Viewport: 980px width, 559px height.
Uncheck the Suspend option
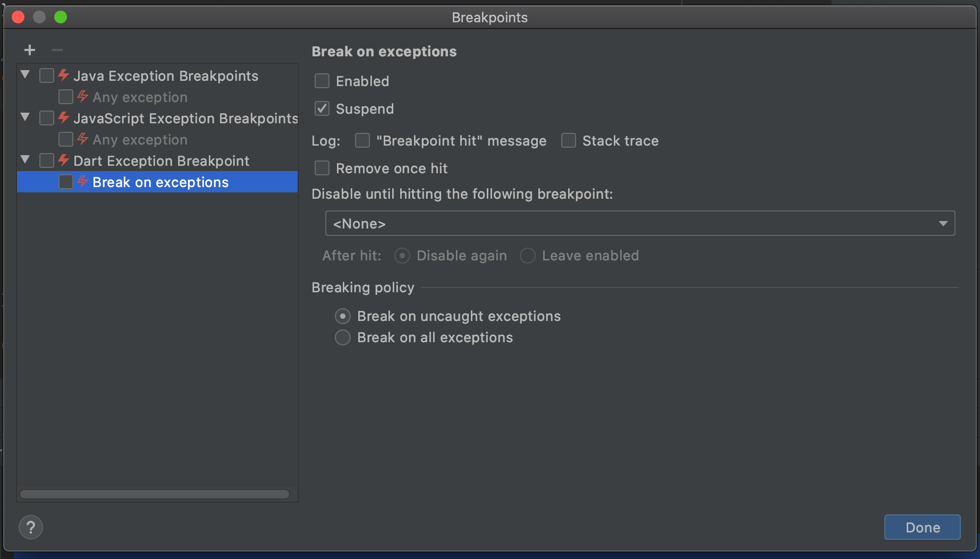pos(322,108)
